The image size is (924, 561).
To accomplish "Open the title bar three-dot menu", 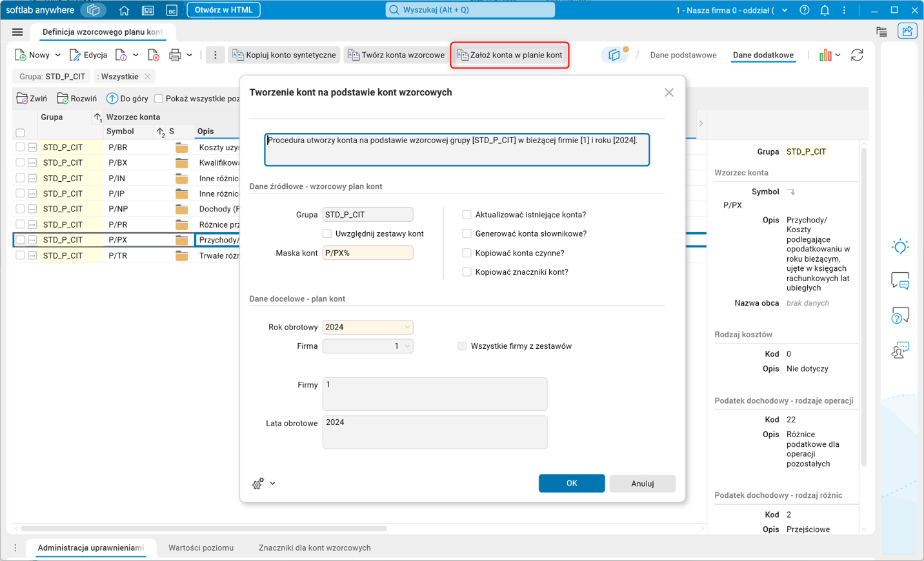I will (844, 10).
